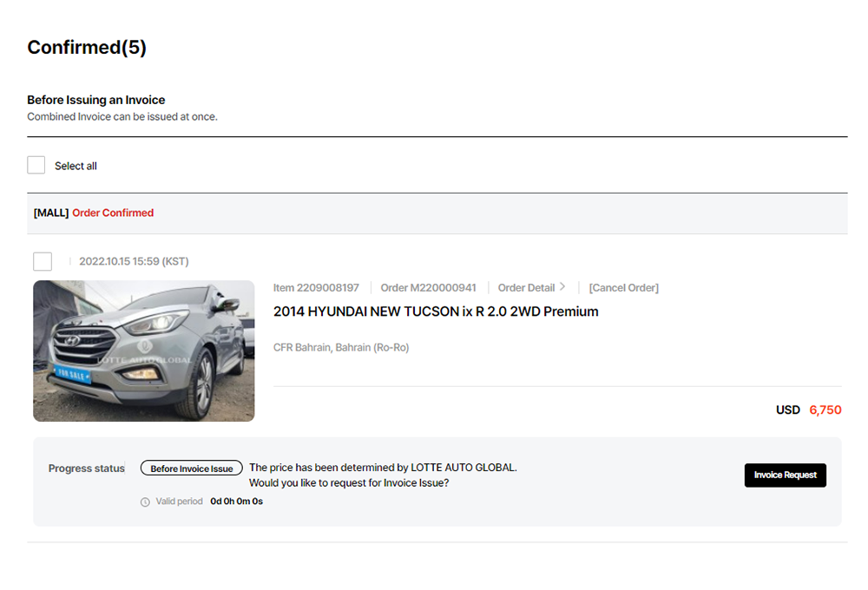Image resolution: width=868 pixels, height=590 pixels.
Task: Click the Order Detail chevron arrow
Action: (x=562, y=286)
